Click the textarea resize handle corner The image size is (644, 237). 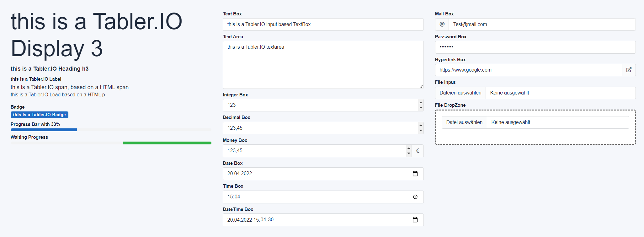pyautogui.click(x=421, y=86)
